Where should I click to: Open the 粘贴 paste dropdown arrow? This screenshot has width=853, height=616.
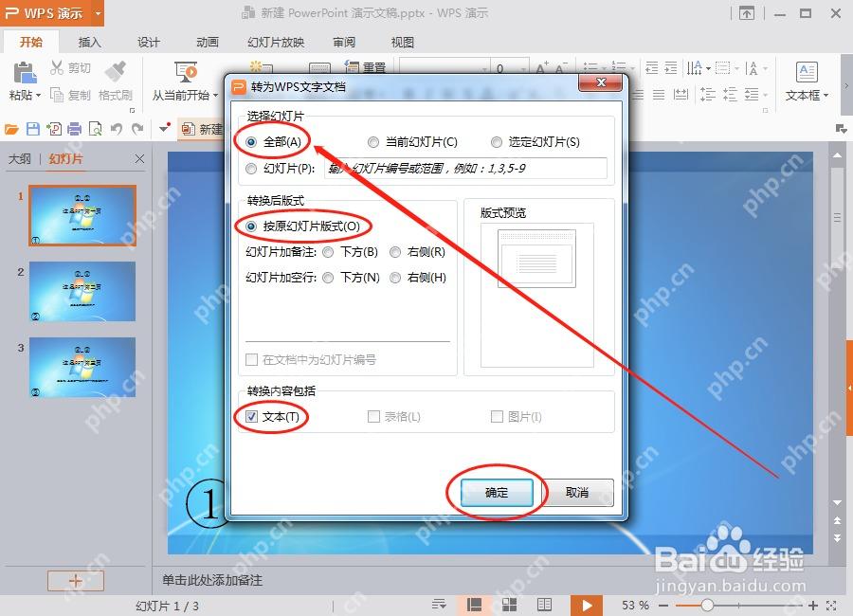point(39,96)
